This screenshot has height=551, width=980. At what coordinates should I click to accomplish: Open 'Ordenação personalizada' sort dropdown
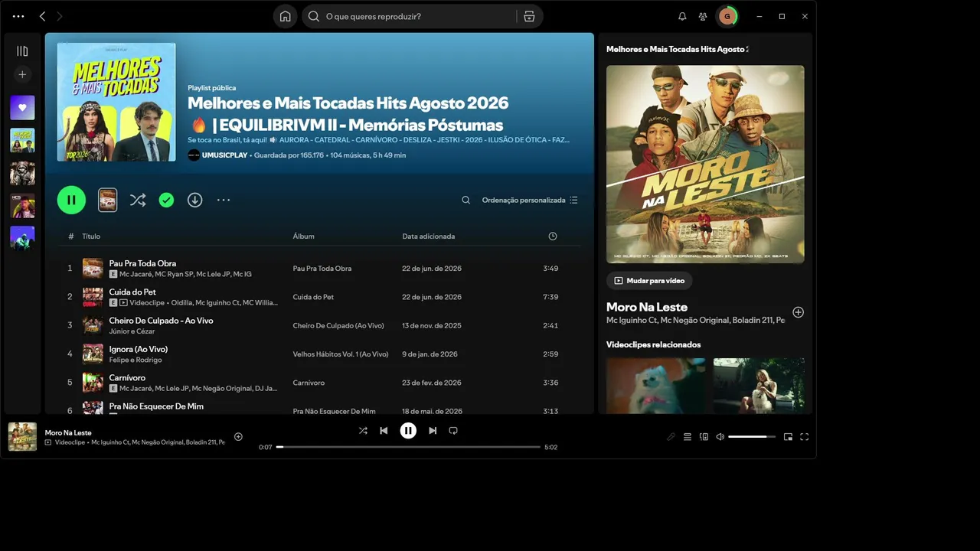(530, 200)
